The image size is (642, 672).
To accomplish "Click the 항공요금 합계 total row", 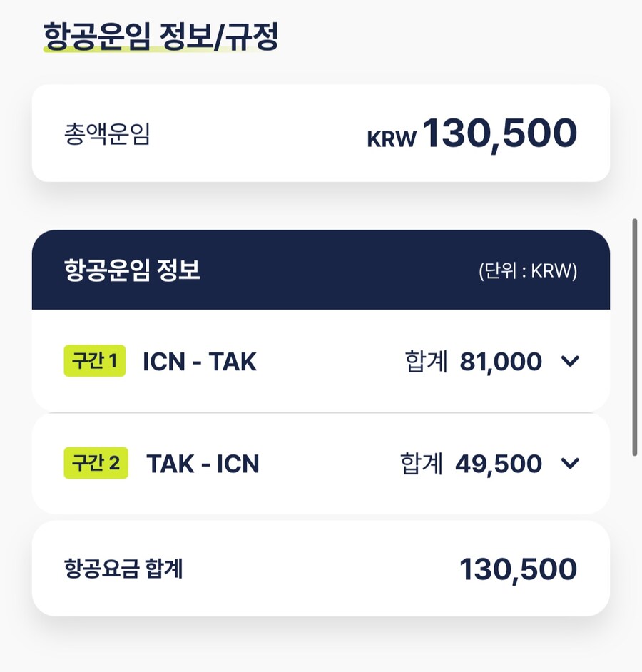I will click(x=321, y=568).
